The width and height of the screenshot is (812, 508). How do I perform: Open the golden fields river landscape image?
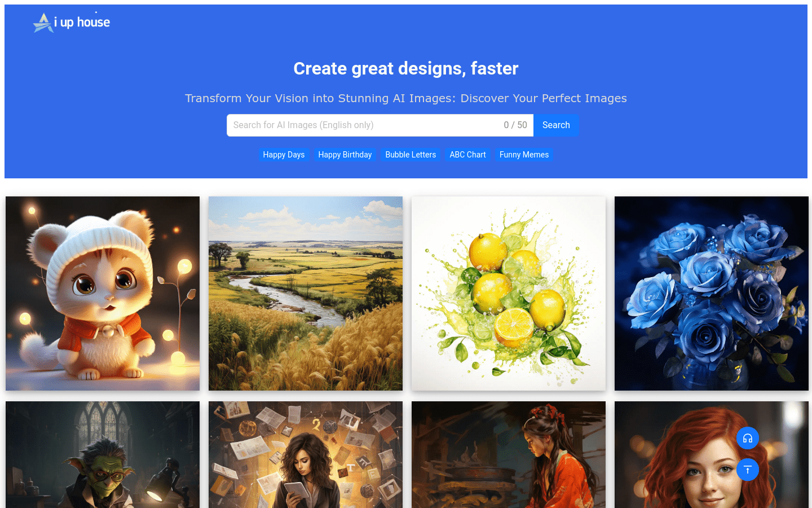pos(306,294)
